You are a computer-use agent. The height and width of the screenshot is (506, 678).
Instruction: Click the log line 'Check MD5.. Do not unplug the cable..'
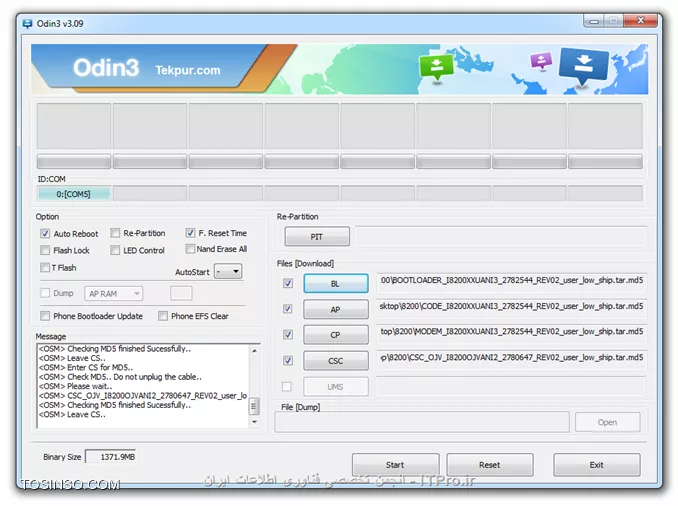point(120,377)
